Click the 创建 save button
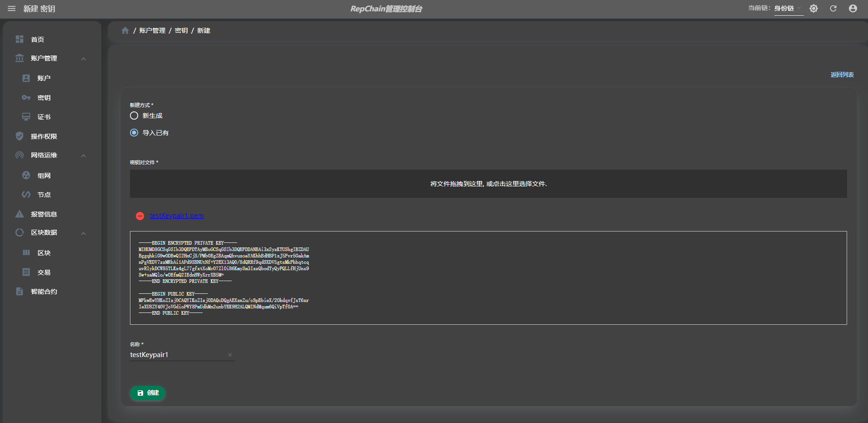 (x=148, y=393)
